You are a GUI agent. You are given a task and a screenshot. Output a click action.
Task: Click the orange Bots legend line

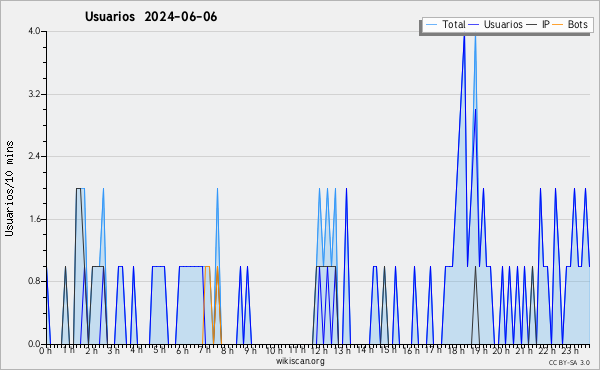coord(558,25)
